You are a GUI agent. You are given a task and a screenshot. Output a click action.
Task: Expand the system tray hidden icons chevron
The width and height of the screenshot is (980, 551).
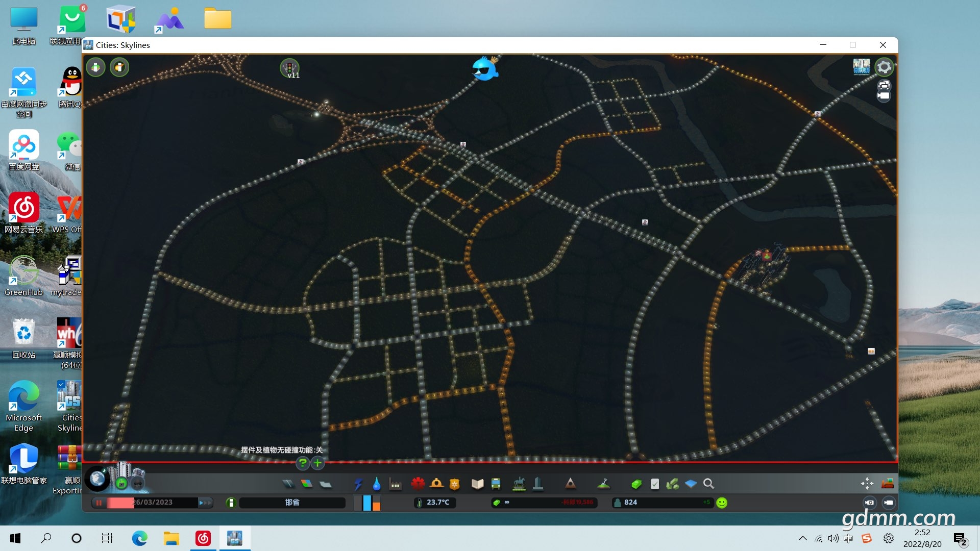802,538
